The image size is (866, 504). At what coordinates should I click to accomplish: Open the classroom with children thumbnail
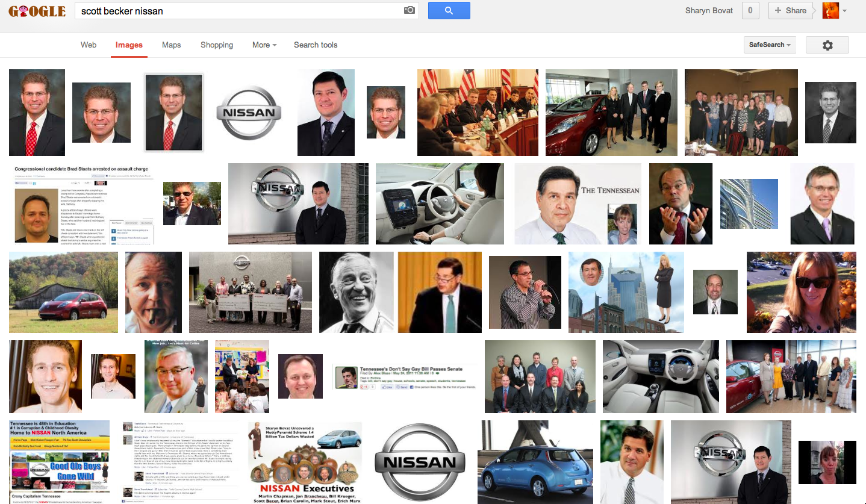click(242, 376)
